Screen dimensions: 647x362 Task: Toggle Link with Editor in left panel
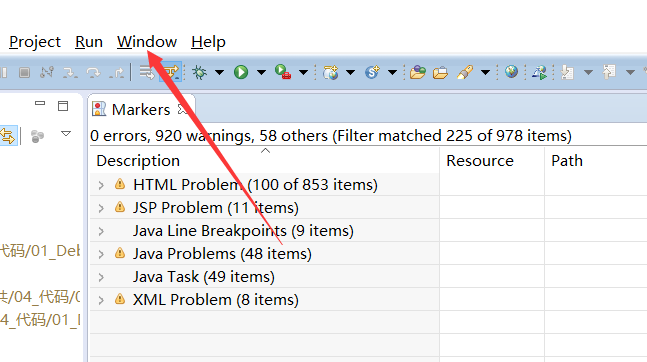pyautogui.click(x=7, y=136)
